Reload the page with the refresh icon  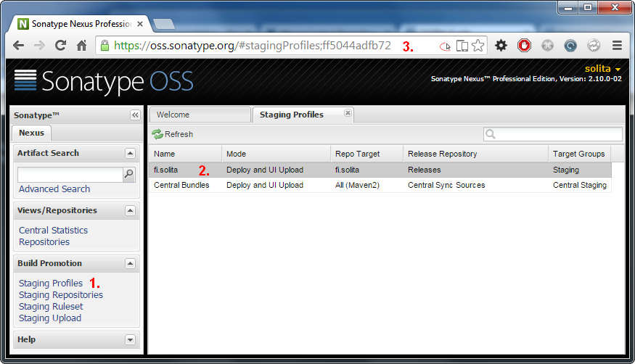pos(61,46)
